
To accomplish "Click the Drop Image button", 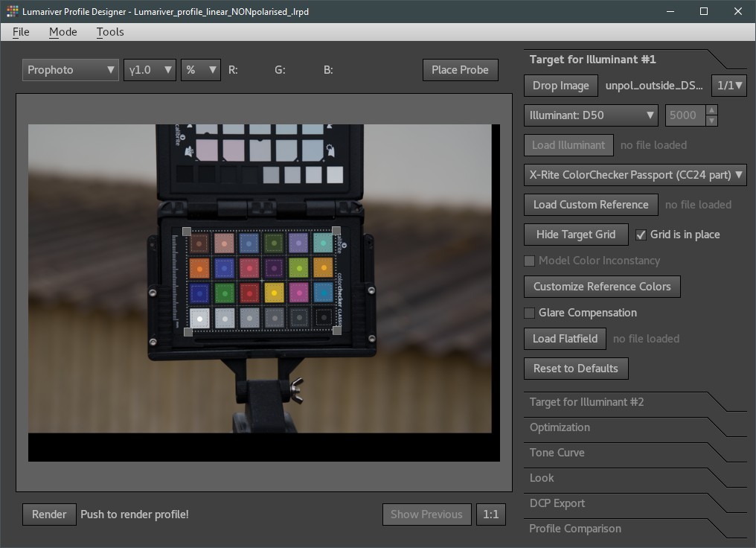I will tap(560, 86).
